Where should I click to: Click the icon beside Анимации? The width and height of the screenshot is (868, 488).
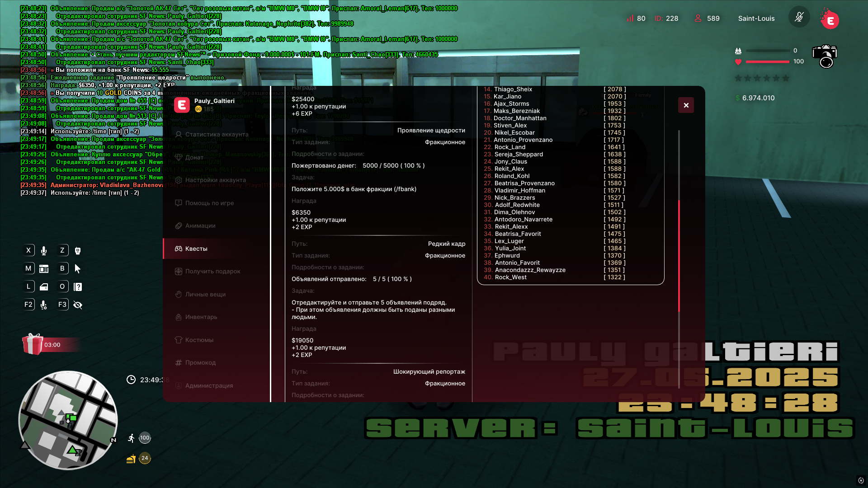179,225
